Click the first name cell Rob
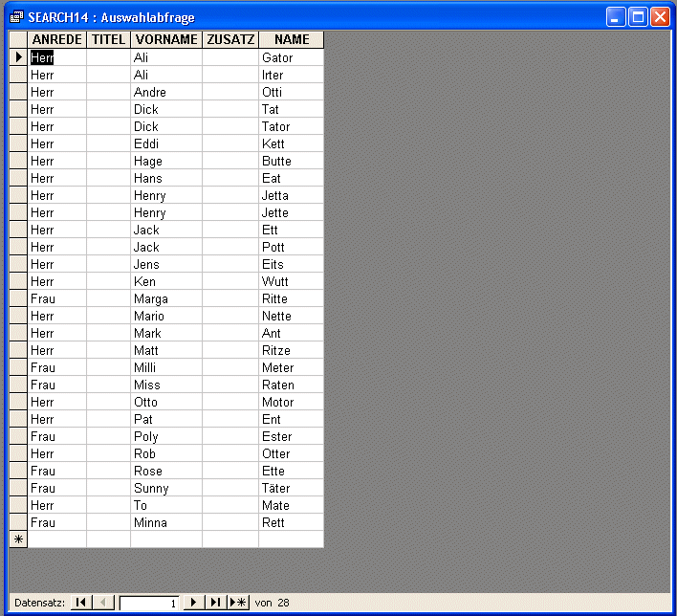The height and width of the screenshot is (616, 677). [166, 453]
